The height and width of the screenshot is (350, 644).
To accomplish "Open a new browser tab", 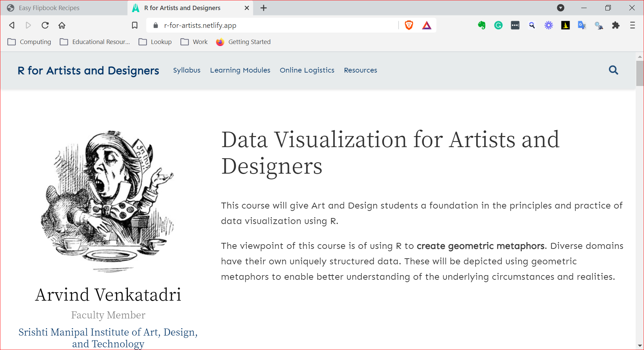I will click(264, 8).
